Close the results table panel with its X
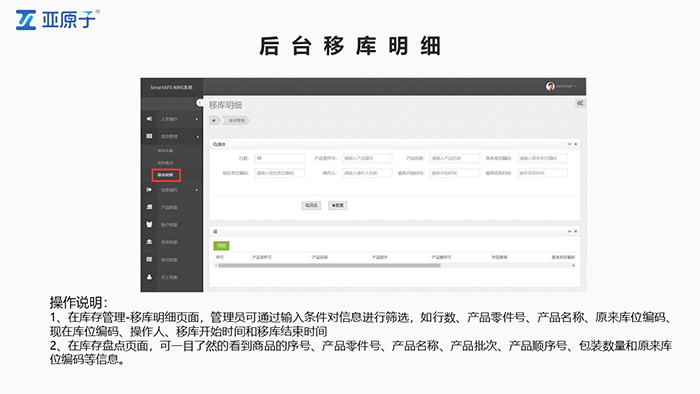Screen dimensions: 700x394 point(576,231)
